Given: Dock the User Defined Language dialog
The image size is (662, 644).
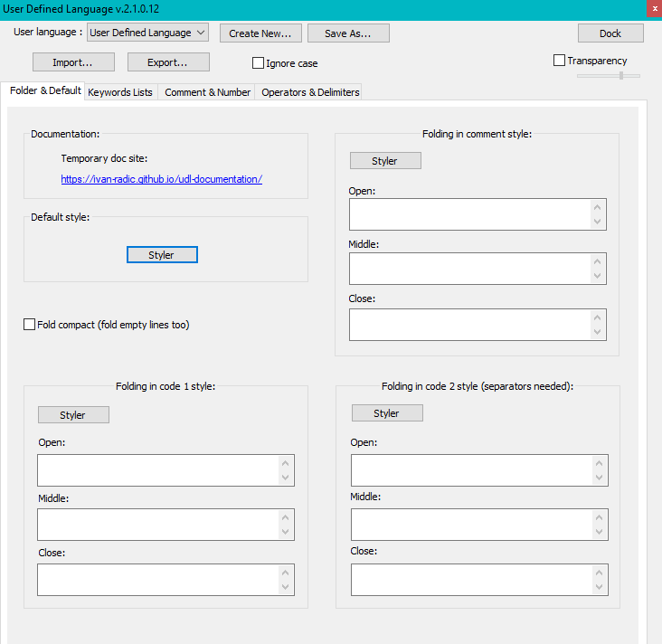Looking at the screenshot, I should (x=610, y=33).
